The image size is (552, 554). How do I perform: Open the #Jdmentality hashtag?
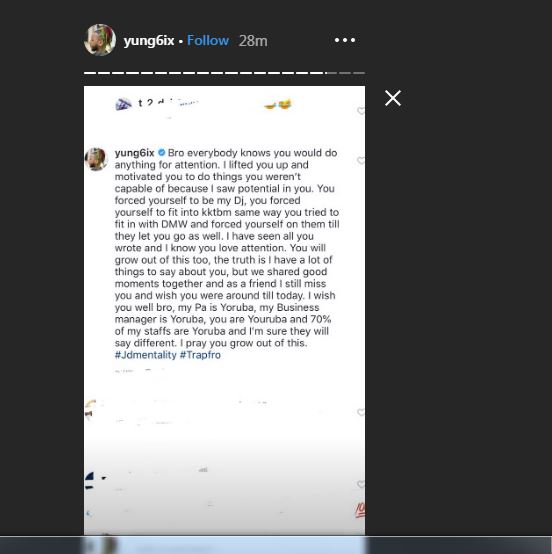[x=146, y=355]
